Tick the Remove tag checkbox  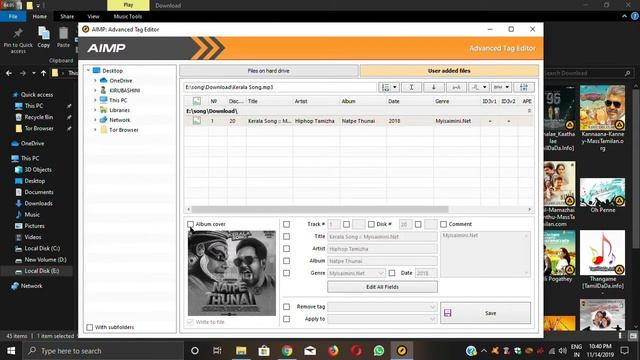point(287,307)
